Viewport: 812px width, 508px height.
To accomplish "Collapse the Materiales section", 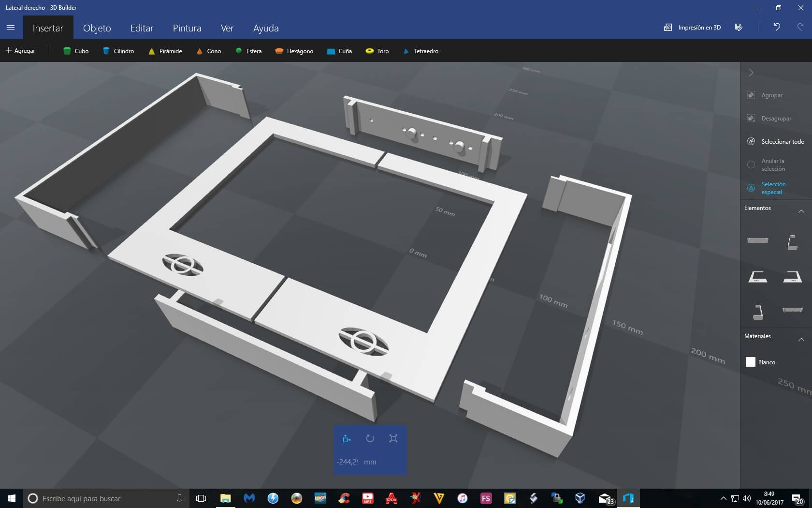I will click(x=801, y=339).
